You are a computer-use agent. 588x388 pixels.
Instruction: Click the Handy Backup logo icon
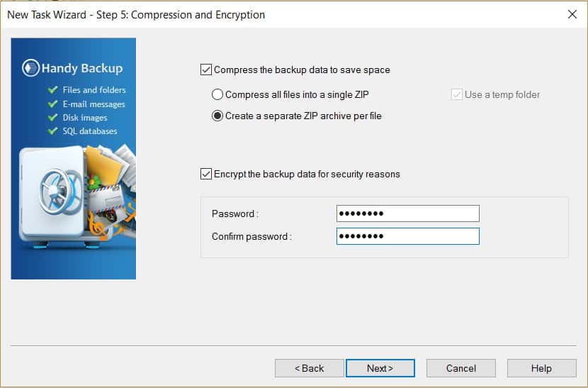click(30, 68)
